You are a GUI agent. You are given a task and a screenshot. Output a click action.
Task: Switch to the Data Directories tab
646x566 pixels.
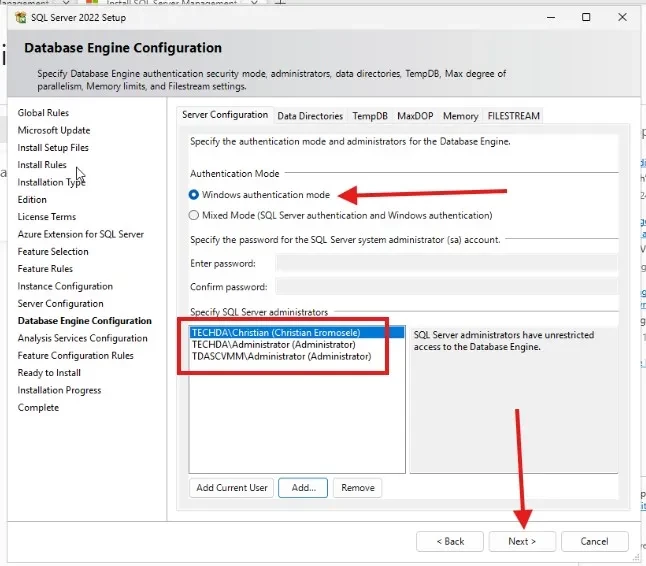(310, 116)
